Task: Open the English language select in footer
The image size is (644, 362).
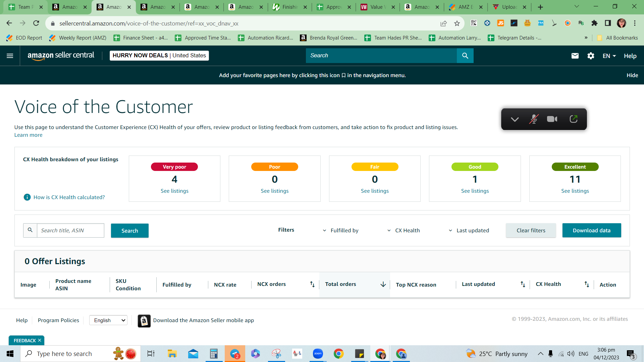Action: pos(108,320)
